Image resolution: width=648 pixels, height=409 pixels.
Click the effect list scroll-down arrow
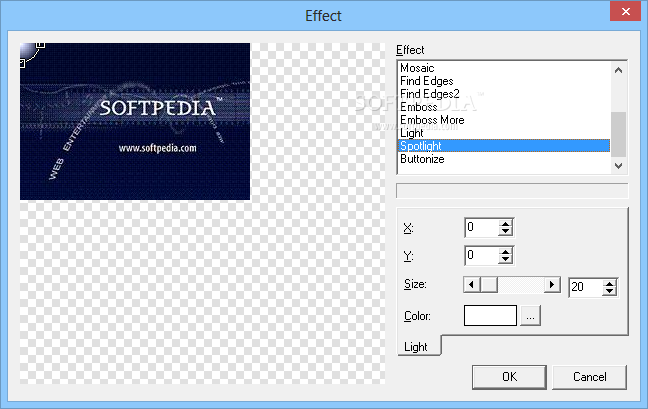pyautogui.click(x=618, y=166)
